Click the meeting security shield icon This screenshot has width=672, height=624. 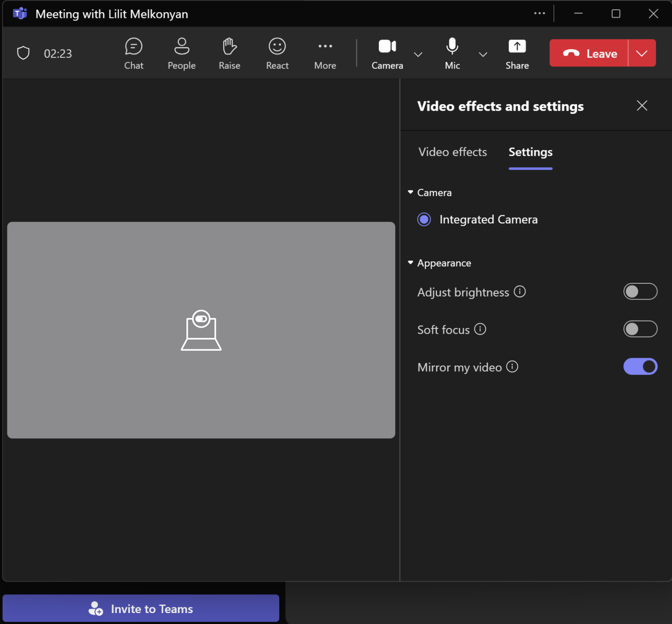tap(22, 52)
